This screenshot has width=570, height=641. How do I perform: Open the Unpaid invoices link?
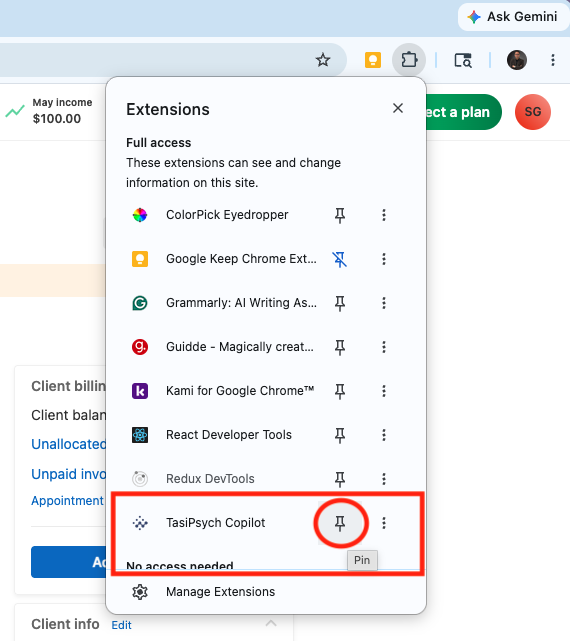pyautogui.click(x=68, y=474)
